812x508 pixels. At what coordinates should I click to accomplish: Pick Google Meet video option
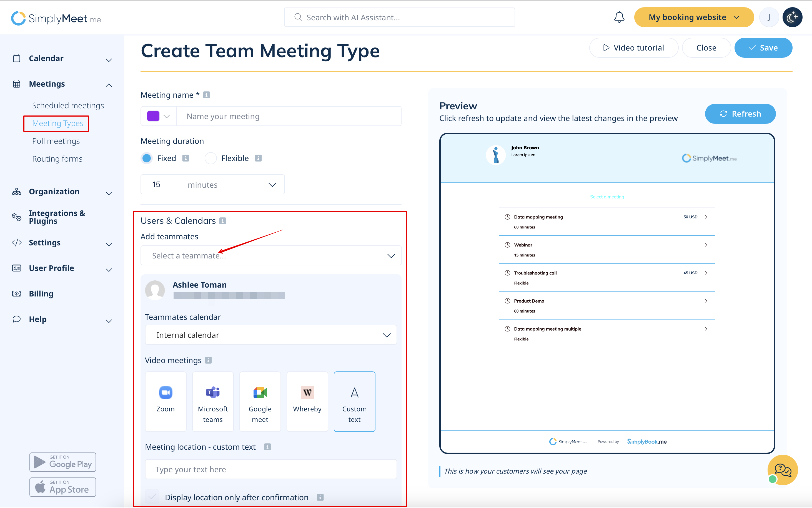(260, 401)
